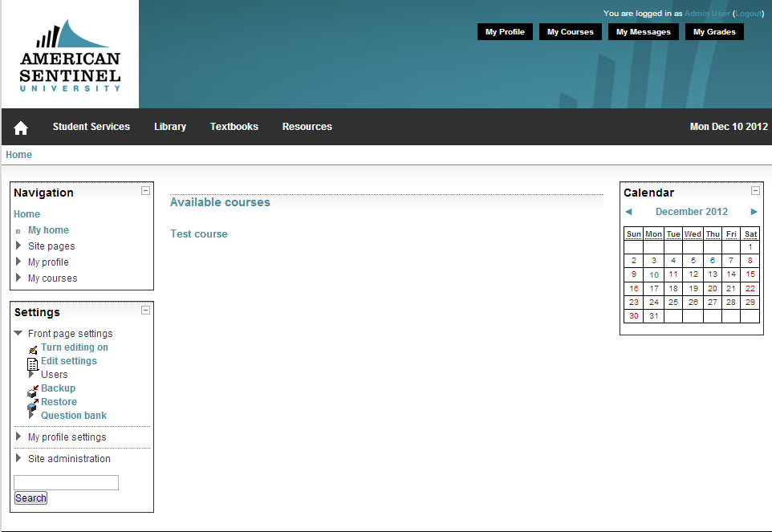Click the Home icon in navigation bar

click(21, 128)
